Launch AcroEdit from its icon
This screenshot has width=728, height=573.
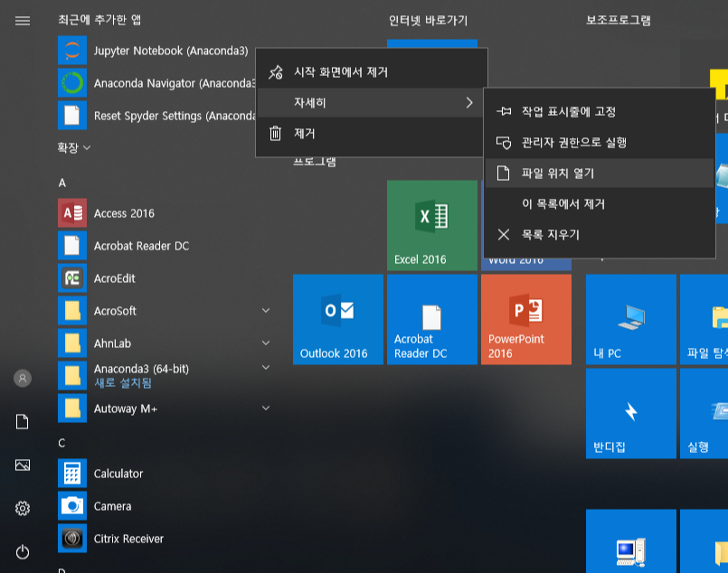pyautogui.click(x=72, y=278)
